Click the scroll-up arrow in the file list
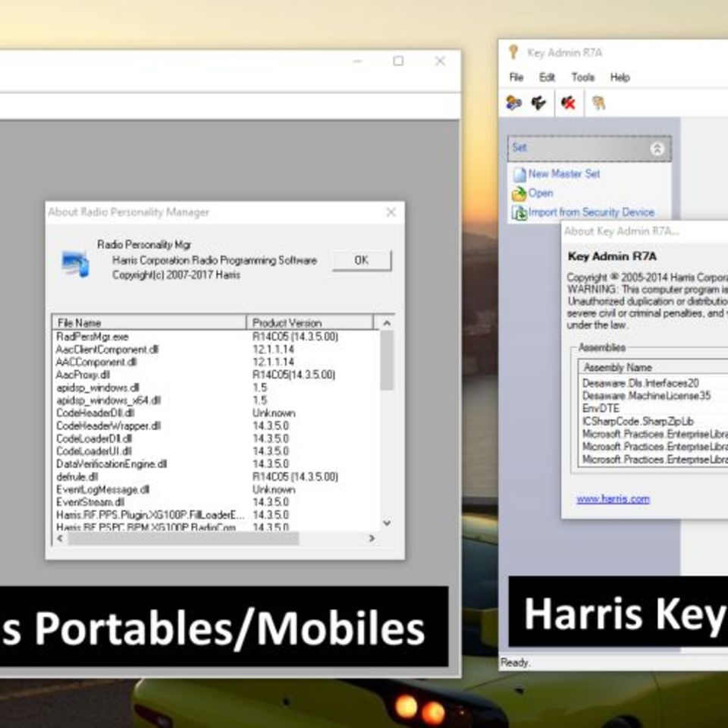The height and width of the screenshot is (728, 728). tap(387, 322)
